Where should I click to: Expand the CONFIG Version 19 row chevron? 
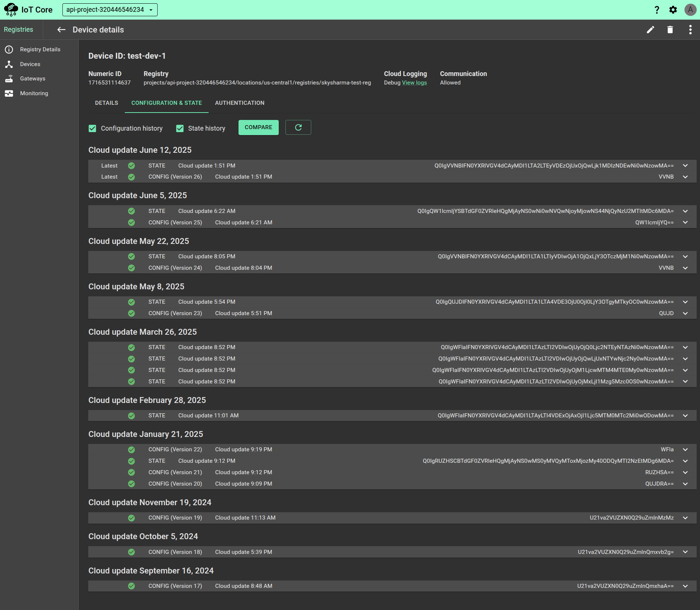[x=685, y=518]
